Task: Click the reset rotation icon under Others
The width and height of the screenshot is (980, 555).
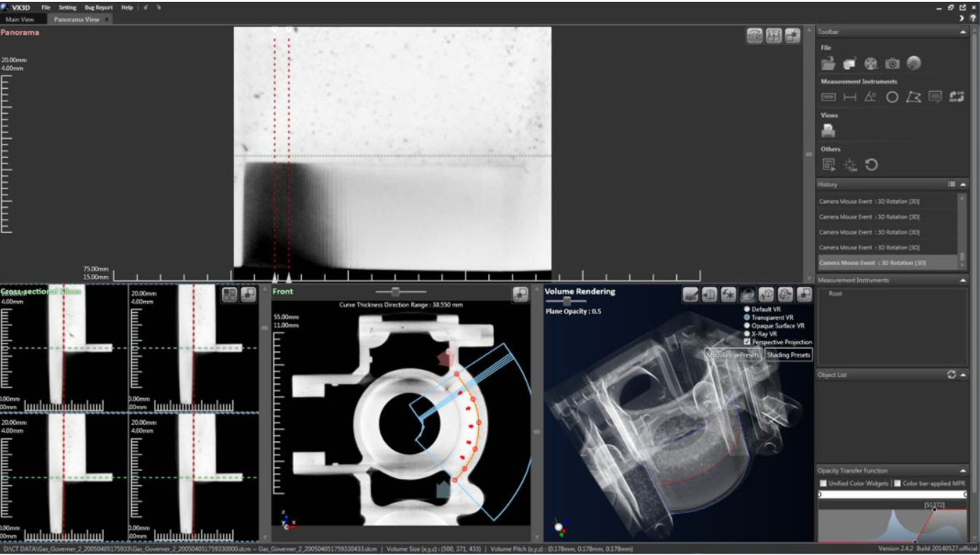Action: point(872,165)
